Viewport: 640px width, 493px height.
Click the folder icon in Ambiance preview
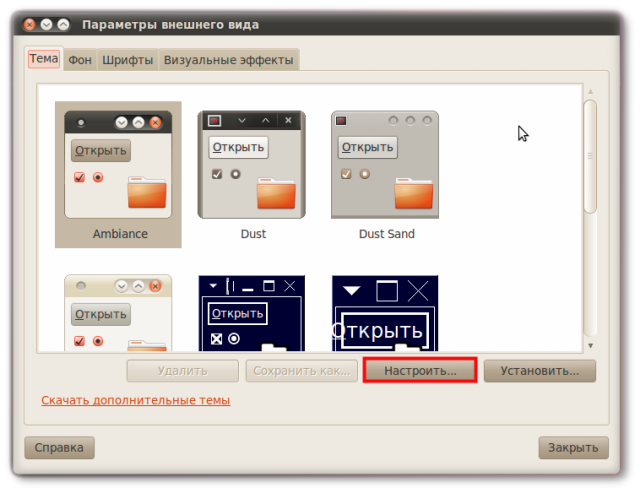point(147,192)
